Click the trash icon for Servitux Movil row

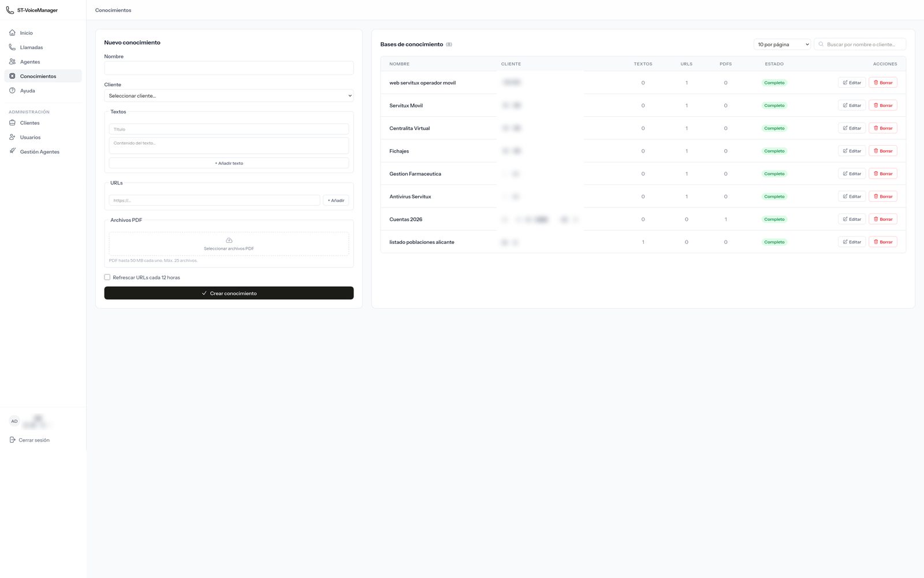876,105
